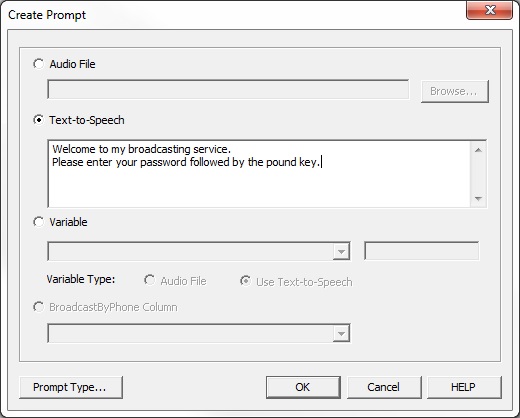The height and width of the screenshot is (418, 520).
Task: Open HELP for this dialog
Action: [x=464, y=387]
